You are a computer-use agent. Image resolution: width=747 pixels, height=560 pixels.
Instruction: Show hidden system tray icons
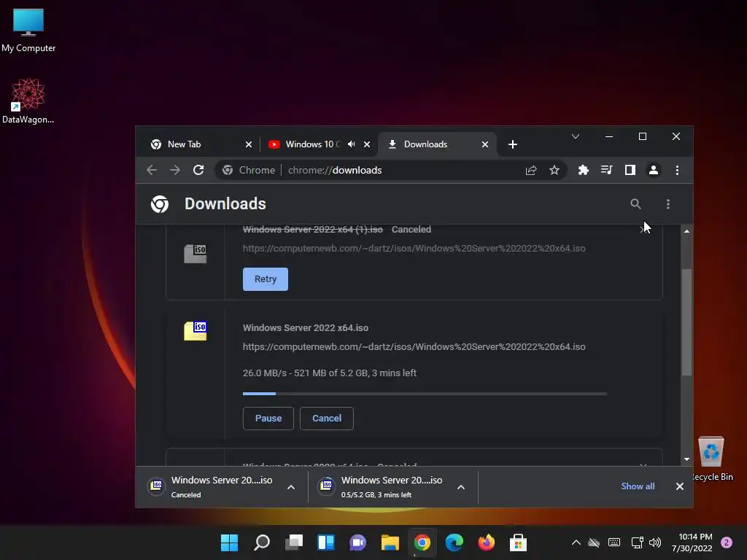[x=576, y=542]
